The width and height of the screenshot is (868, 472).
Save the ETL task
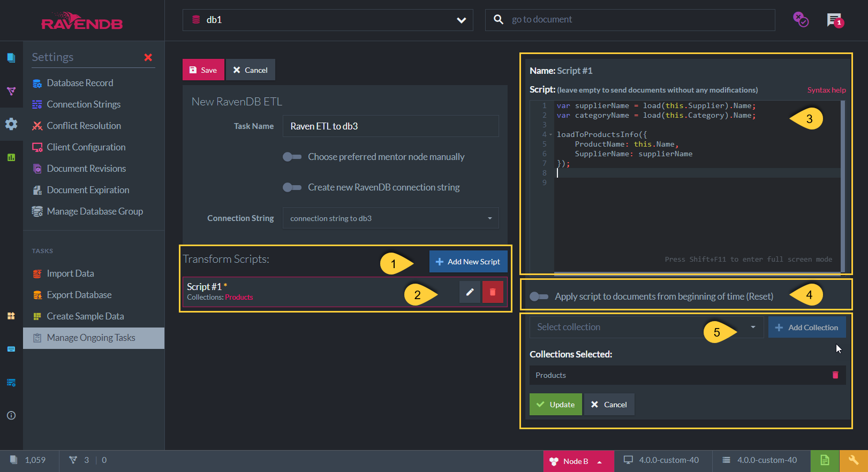point(203,70)
